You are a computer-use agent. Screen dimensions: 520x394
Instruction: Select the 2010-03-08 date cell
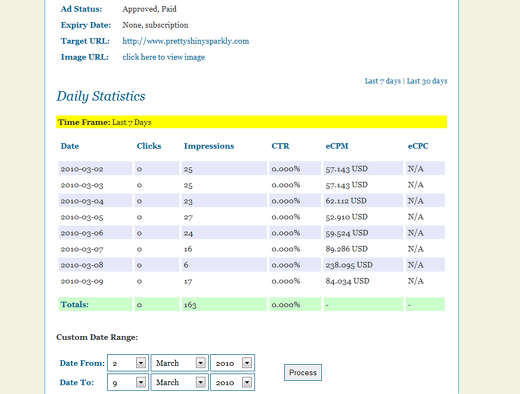[x=95, y=265]
